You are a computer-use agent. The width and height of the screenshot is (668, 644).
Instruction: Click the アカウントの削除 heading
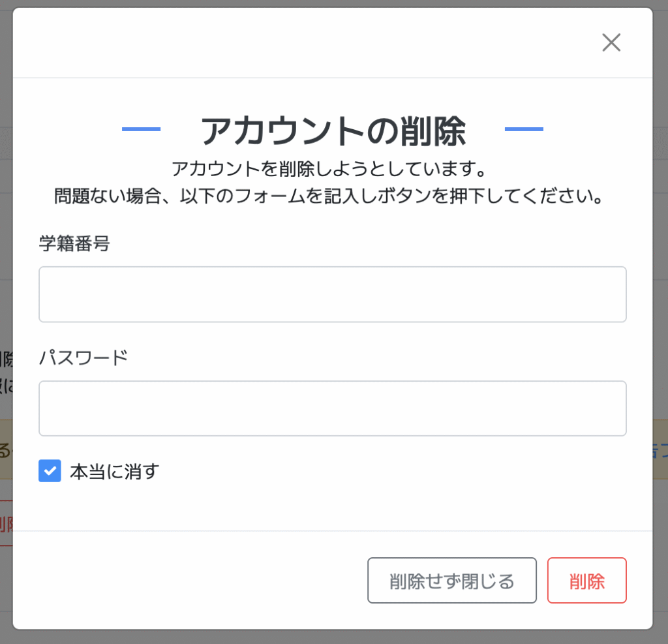click(333, 130)
